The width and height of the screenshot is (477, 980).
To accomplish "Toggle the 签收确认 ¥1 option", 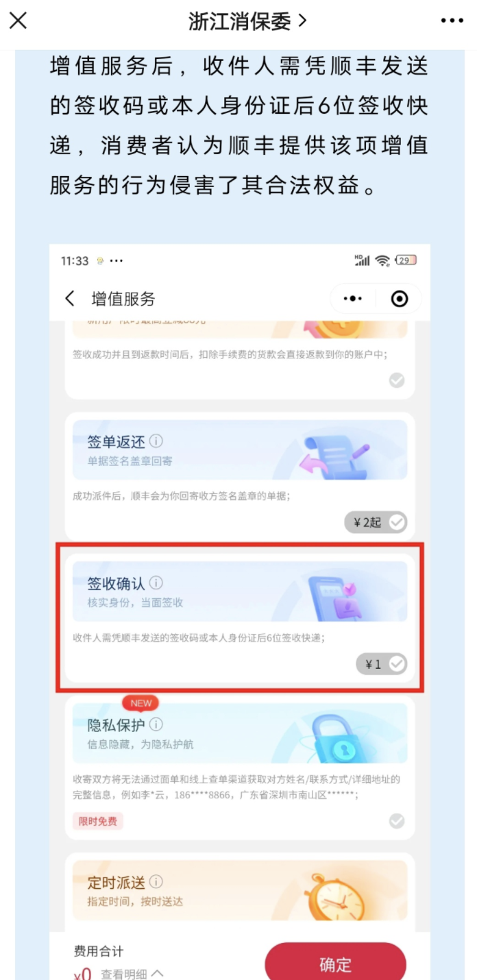I will click(381, 664).
